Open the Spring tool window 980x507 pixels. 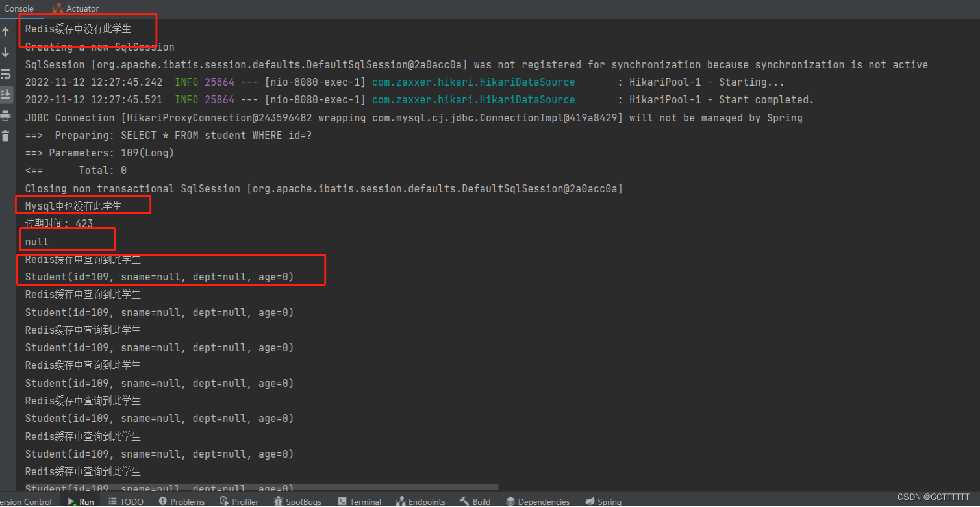pyautogui.click(x=603, y=502)
